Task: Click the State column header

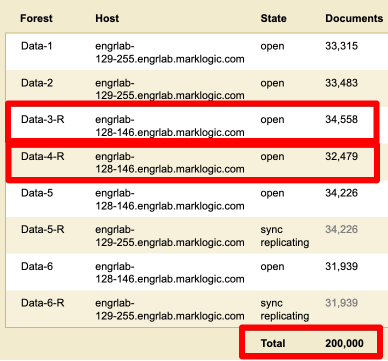Action: coord(273,18)
